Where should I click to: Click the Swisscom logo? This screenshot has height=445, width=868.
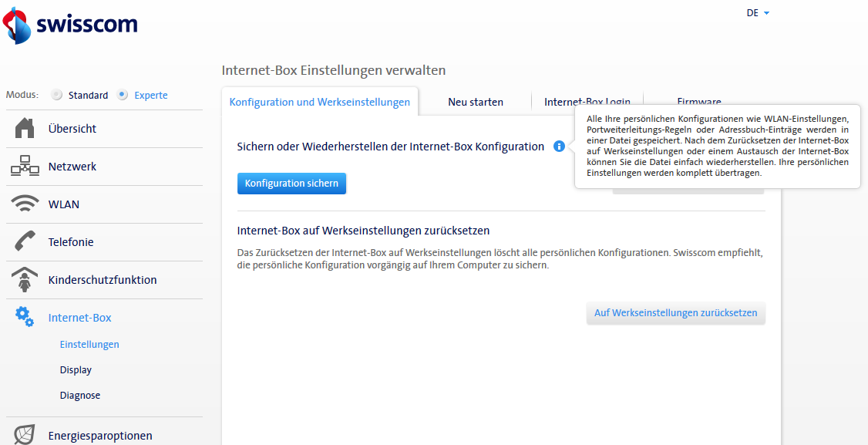point(70,25)
